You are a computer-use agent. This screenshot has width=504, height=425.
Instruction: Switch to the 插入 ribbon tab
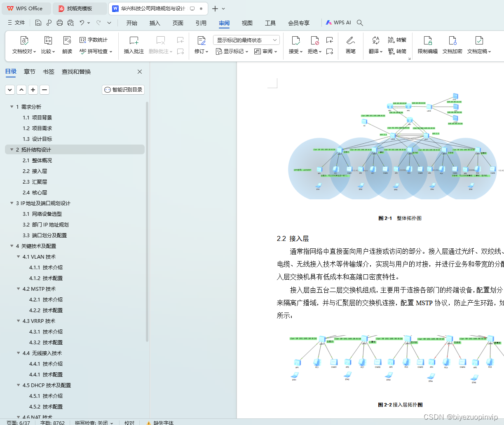[155, 23]
